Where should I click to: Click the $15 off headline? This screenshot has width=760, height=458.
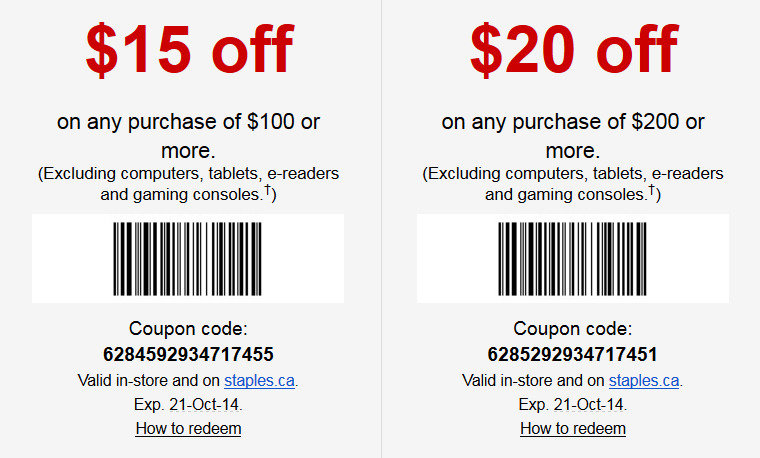point(190,49)
